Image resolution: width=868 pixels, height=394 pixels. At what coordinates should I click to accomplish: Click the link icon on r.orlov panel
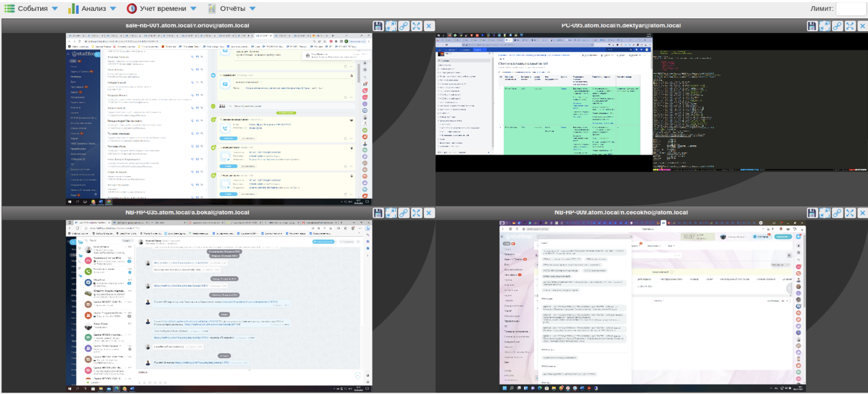point(404,26)
